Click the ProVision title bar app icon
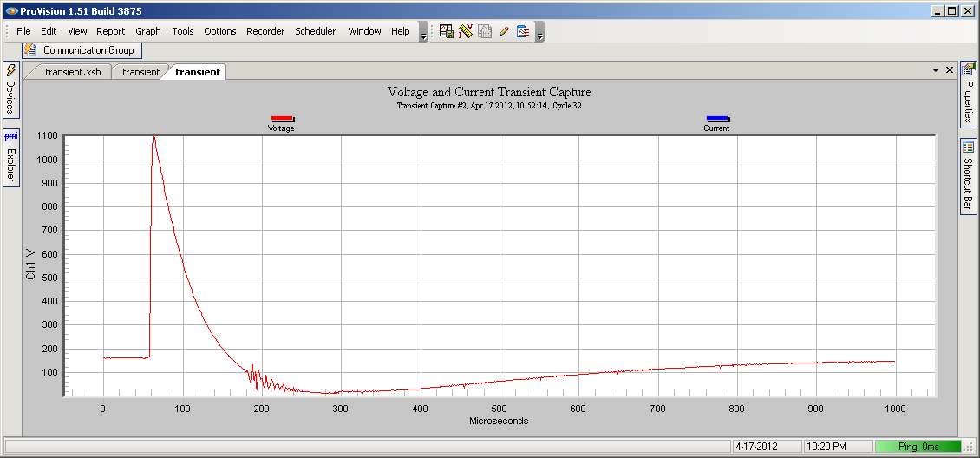Screen dimensions: 980x458 click(10, 10)
